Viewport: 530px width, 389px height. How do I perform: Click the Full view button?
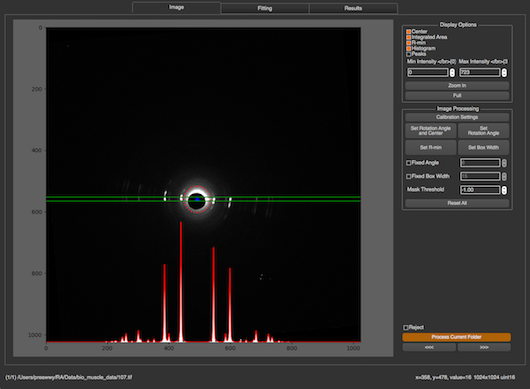tap(457, 96)
